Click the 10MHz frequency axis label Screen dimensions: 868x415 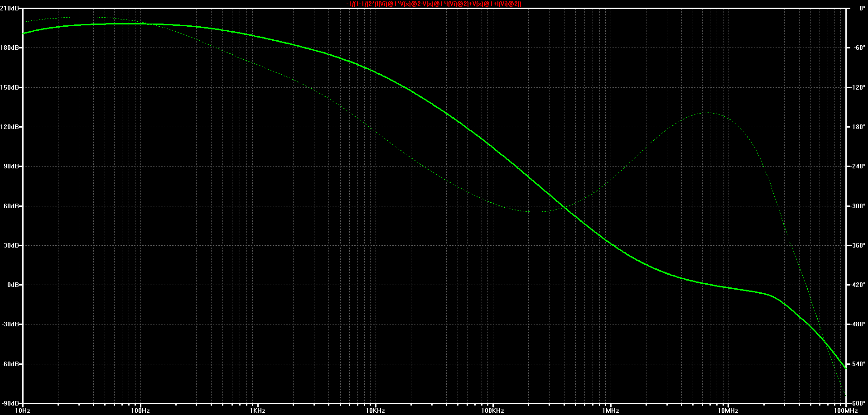click(728, 410)
